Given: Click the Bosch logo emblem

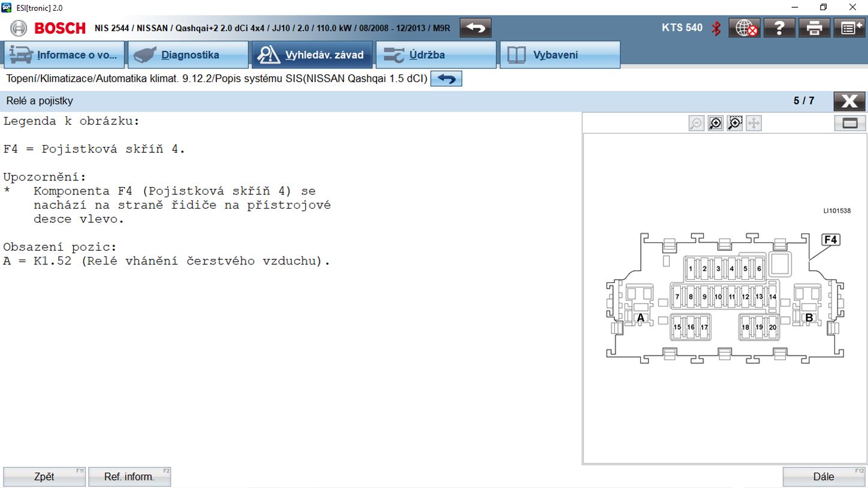Looking at the screenshot, I should [x=19, y=28].
